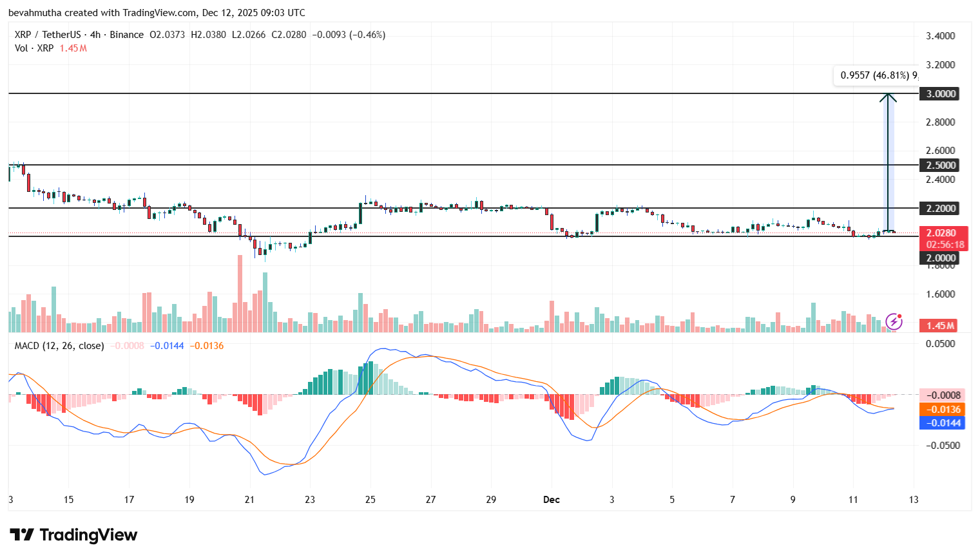Click the Dec label on the time axis
Screen dimensions: 980x559
pos(552,500)
